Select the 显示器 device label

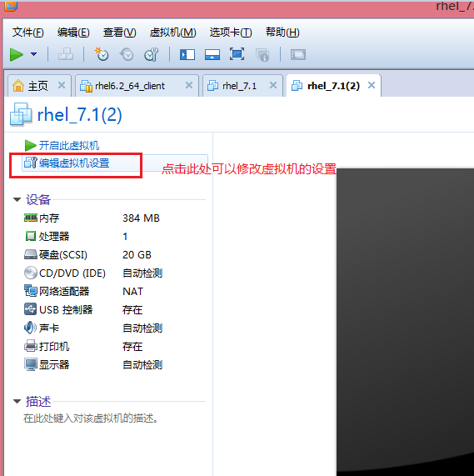(x=54, y=364)
